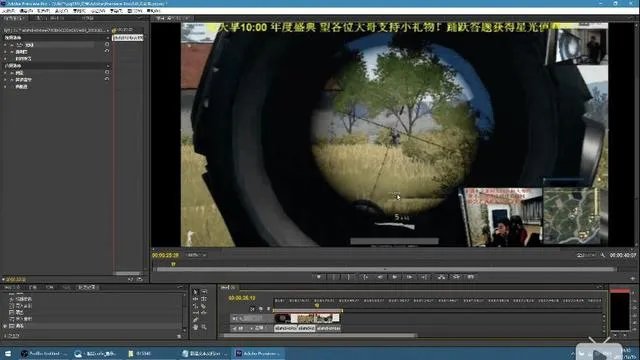The image size is (640, 360).
Task: Expand the last folder in effects list
Action: click(x=5, y=326)
